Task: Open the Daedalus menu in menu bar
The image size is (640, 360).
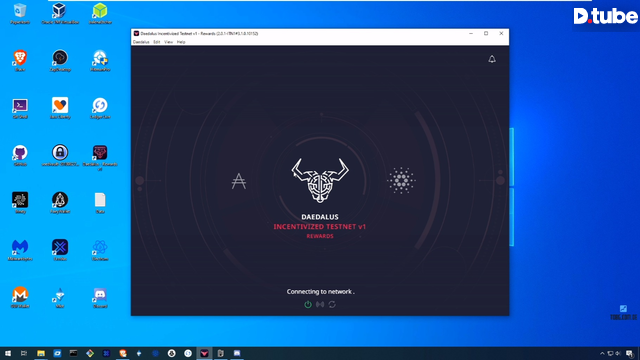Action: 141,42
